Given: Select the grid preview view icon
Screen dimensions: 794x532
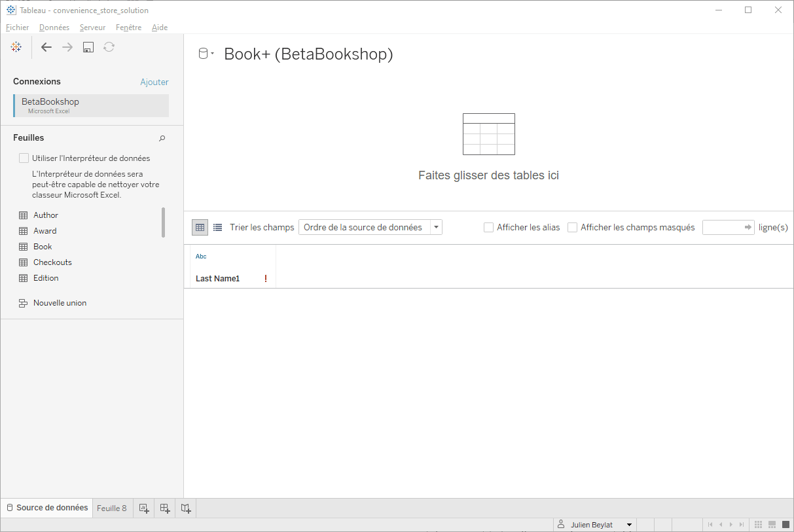Looking at the screenshot, I should (x=200, y=227).
